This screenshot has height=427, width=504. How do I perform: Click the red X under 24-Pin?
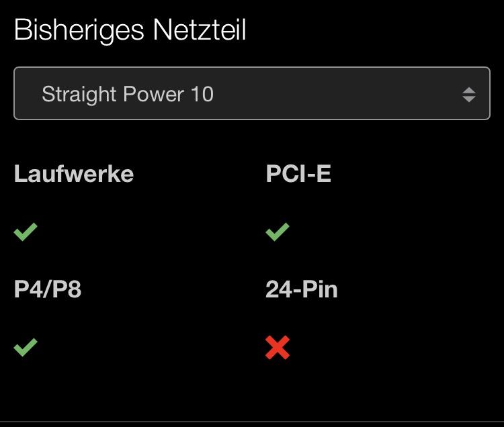(x=278, y=348)
